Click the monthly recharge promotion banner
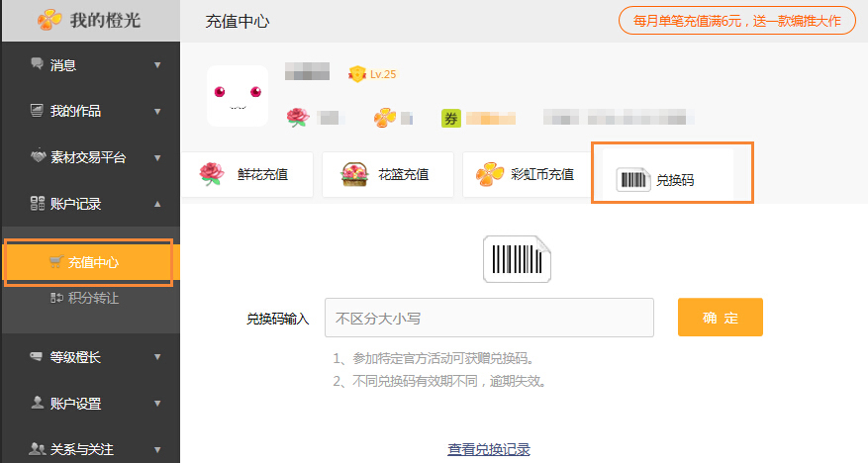Image resolution: width=868 pixels, height=463 pixels. [737, 20]
